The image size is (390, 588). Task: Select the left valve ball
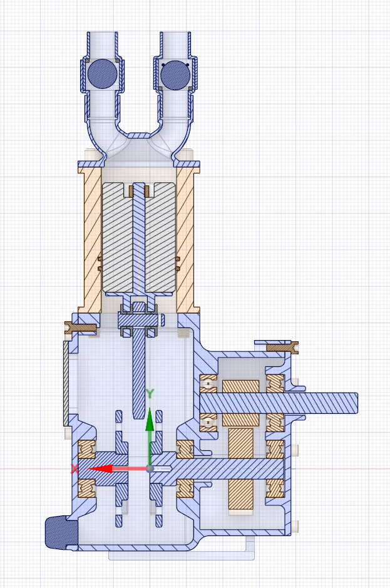point(103,74)
